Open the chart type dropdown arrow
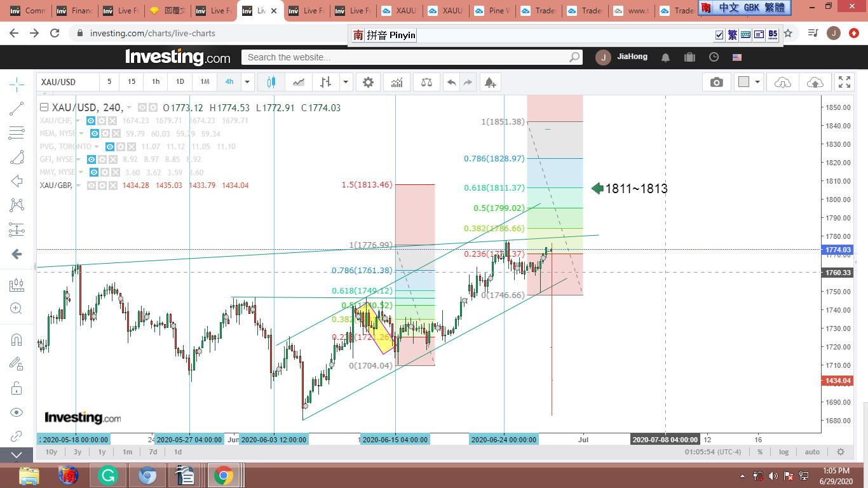This screenshot has height=488, width=868. click(x=345, y=82)
